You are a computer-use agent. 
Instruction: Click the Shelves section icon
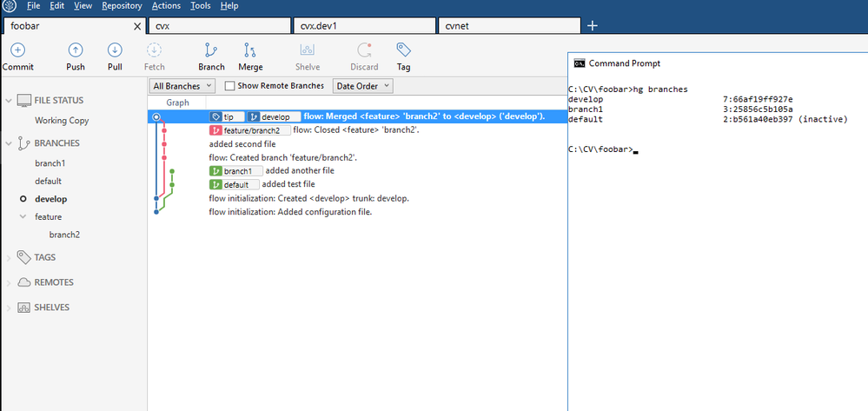coord(23,308)
